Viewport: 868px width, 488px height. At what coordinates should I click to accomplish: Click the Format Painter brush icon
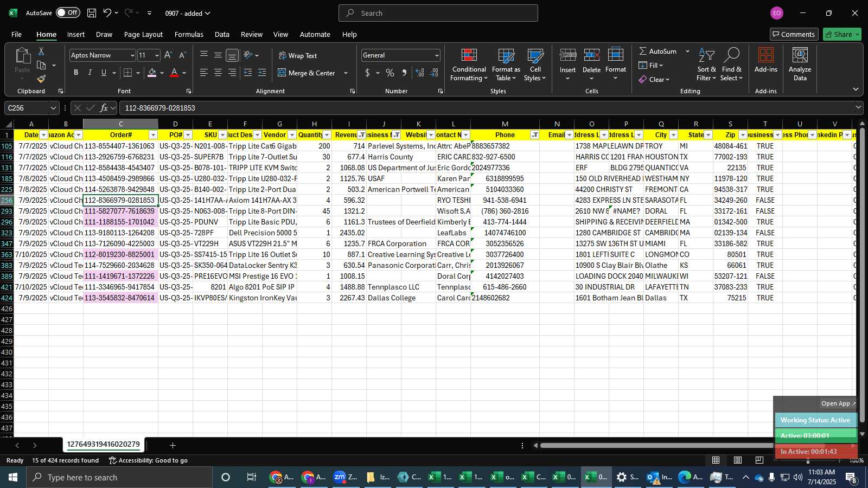click(x=41, y=79)
